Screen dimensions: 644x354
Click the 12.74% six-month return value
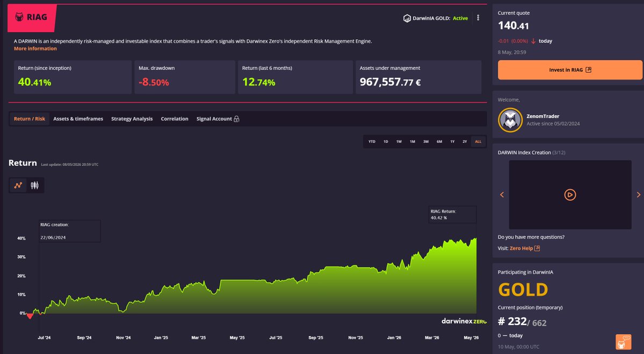[x=259, y=82]
